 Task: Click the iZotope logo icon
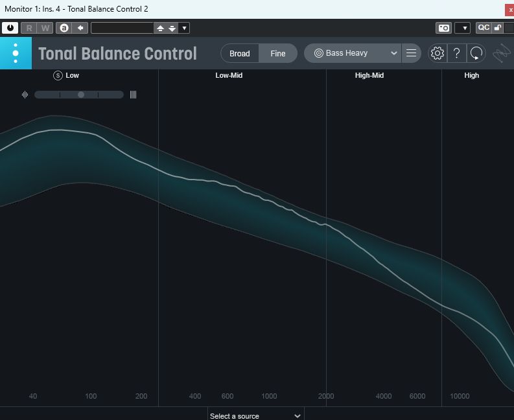[x=502, y=53]
